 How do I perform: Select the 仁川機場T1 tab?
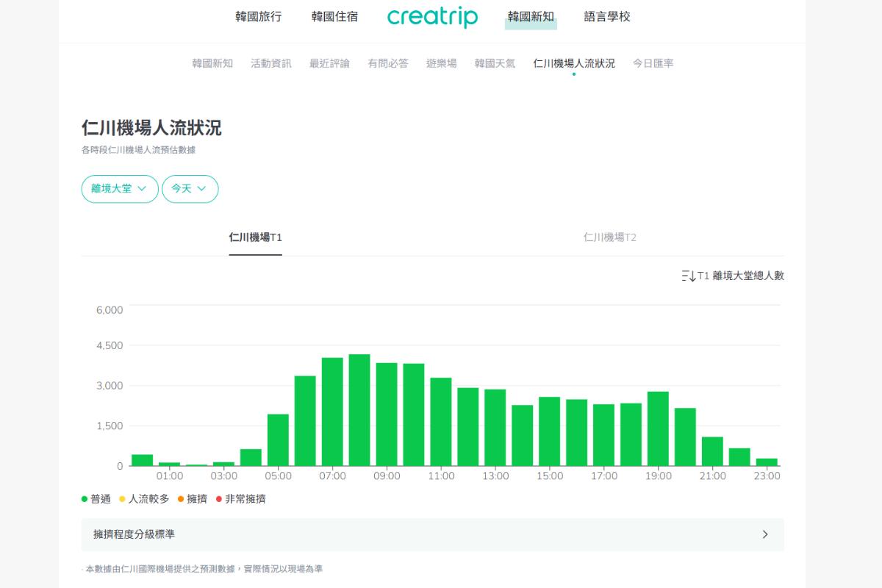pos(255,237)
